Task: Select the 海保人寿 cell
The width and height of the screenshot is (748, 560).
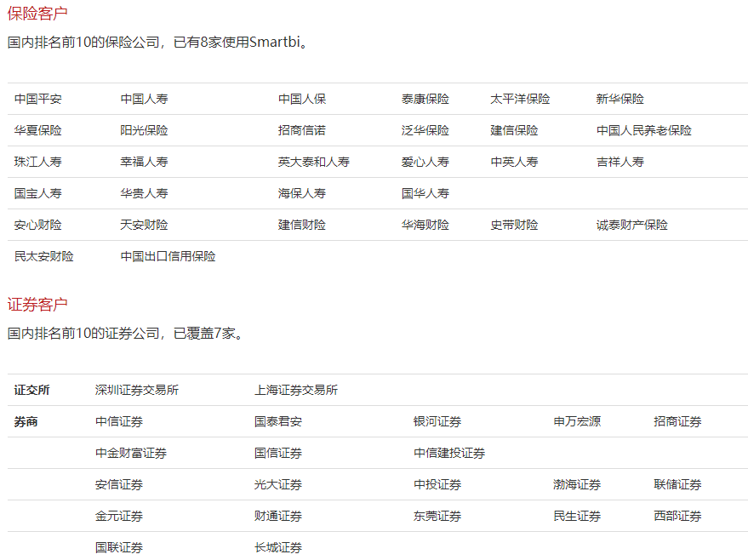Action: [302, 193]
